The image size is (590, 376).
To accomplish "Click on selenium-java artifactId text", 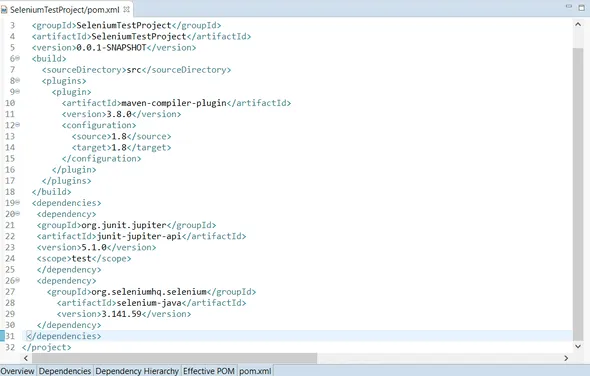I will [x=149, y=303].
